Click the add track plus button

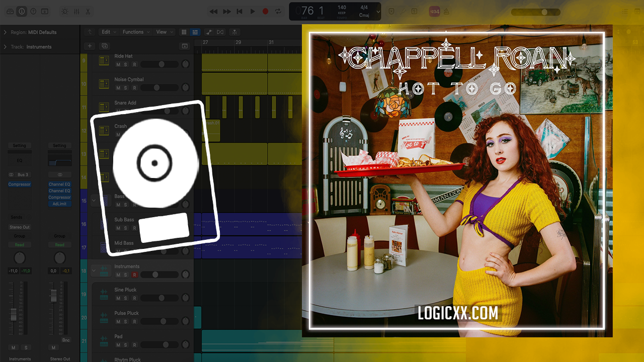pos(90,46)
